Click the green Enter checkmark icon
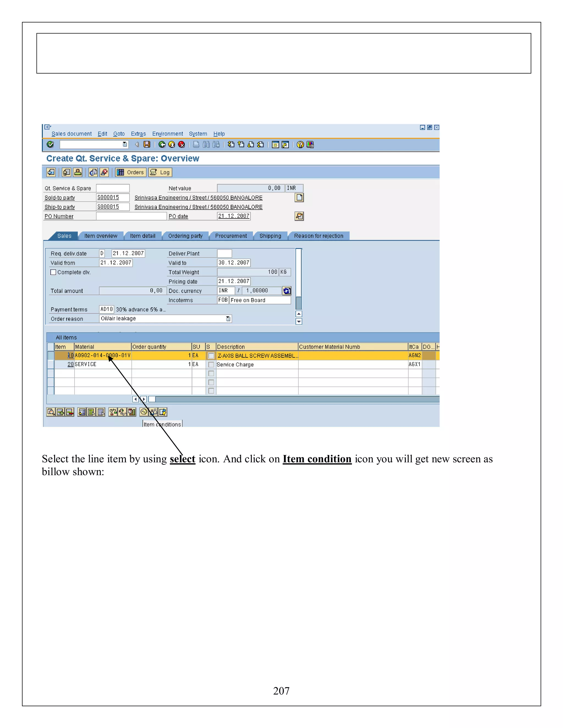This screenshot has height=728, width=563. [50, 144]
